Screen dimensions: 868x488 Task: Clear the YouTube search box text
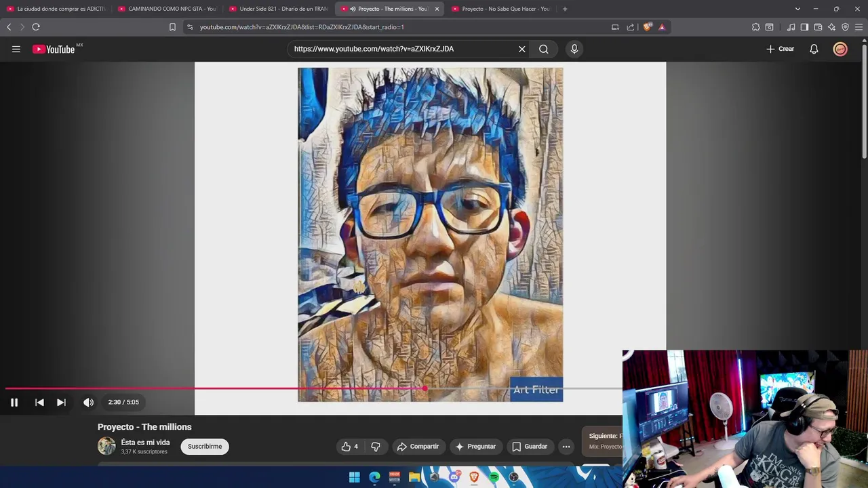(522, 49)
